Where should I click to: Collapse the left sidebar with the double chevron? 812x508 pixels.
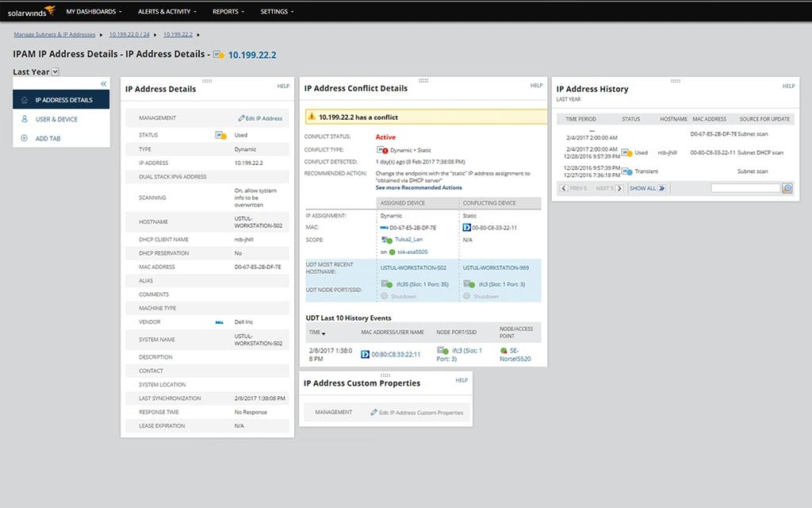pyautogui.click(x=104, y=83)
